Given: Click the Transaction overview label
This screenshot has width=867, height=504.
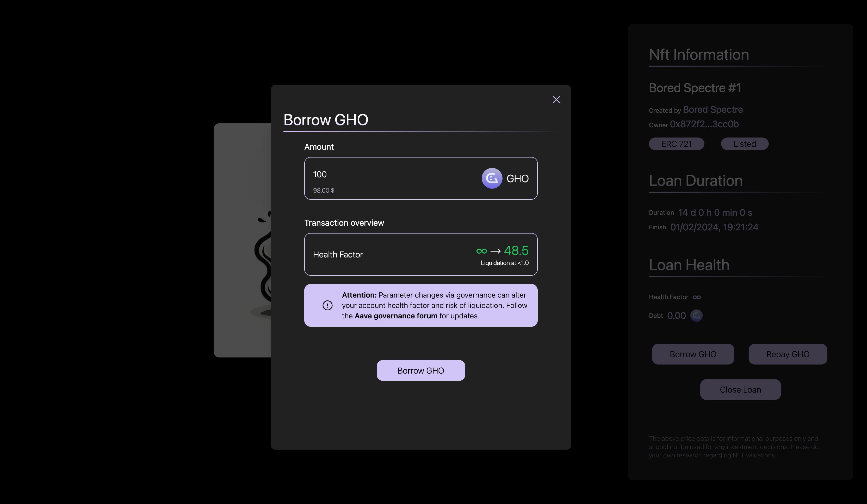Looking at the screenshot, I should click(344, 223).
